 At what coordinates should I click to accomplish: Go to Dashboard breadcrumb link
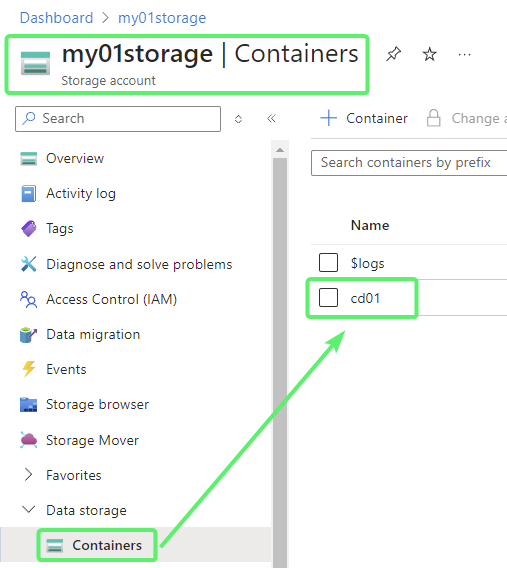point(56,18)
